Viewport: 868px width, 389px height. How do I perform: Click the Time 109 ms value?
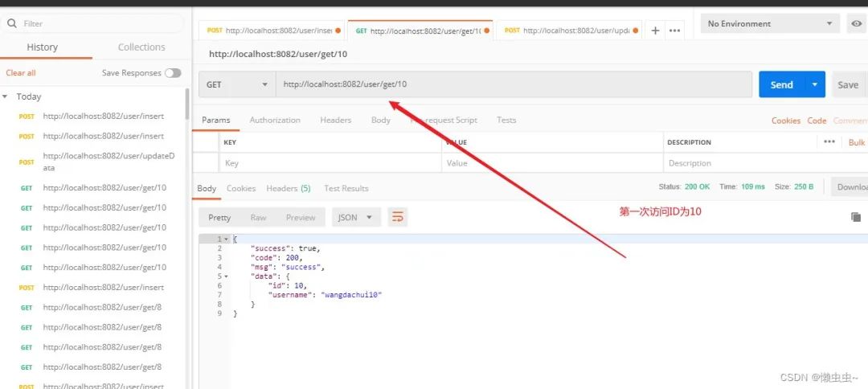click(753, 187)
